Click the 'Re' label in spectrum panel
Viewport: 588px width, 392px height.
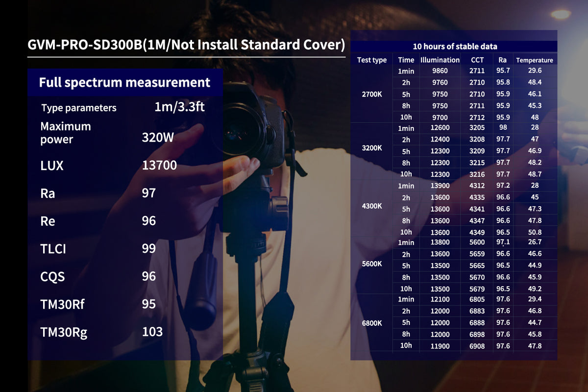pyautogui.click(x=48, y=221)
